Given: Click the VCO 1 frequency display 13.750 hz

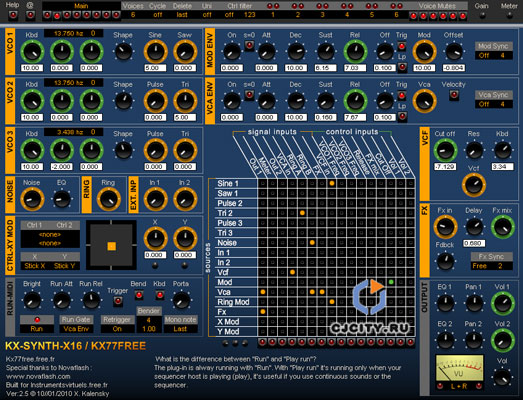Looking at the screenshot, I should pos(73,33).
